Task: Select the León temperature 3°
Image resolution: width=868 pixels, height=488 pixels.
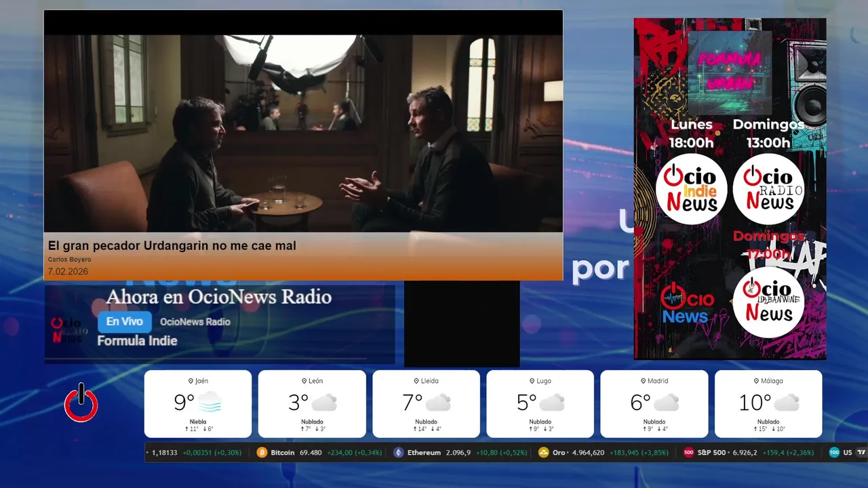Action: tap(298, 403)
